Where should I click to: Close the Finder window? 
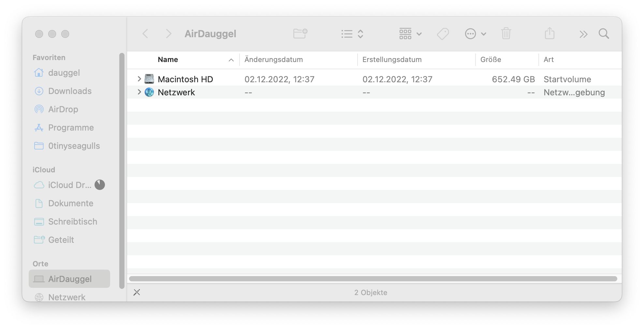[x=39, y=34]
